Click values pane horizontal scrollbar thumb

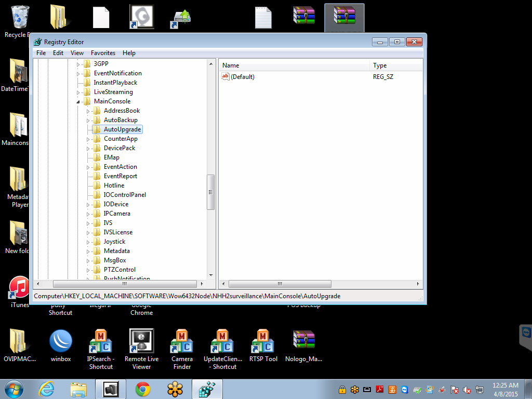[280, 284]
